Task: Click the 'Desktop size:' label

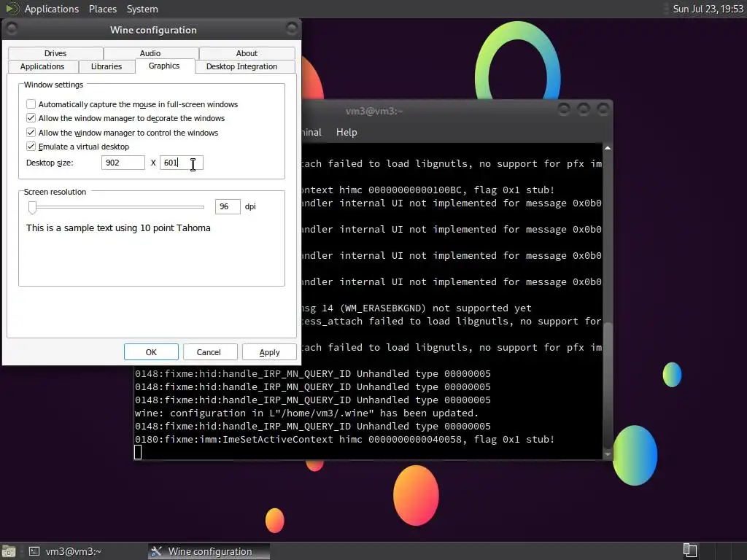Action: (x=50, y=163)
